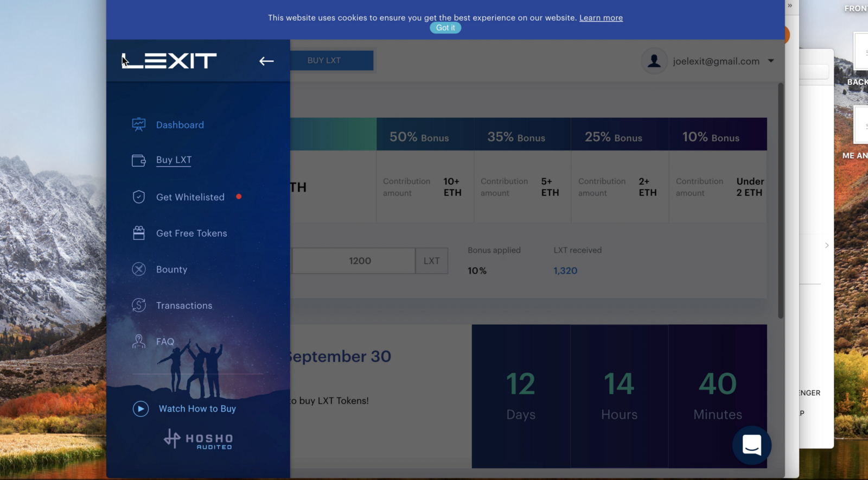The height and width of the screenshot is (480, 868).
Task: Click the Get Whitelisted red notification dot
Action: [239, 197]
